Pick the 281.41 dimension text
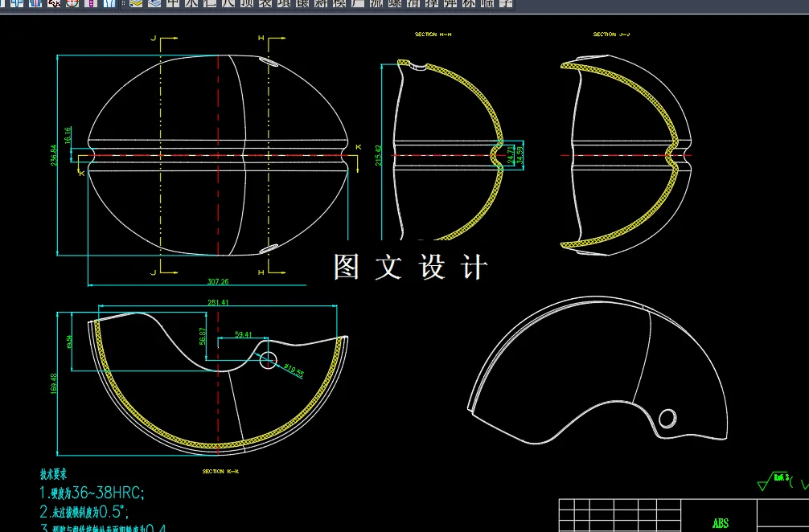This screenshot has height=532, width=809. coord(218,303)
